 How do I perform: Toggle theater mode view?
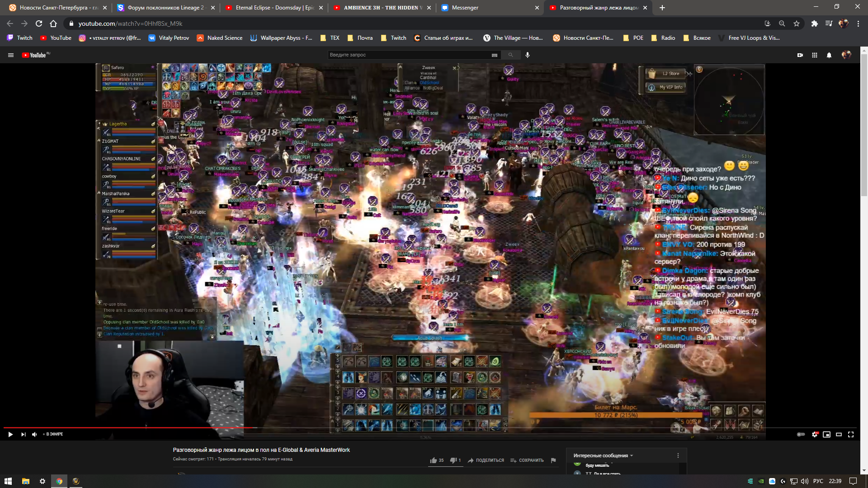coord(839,434)
